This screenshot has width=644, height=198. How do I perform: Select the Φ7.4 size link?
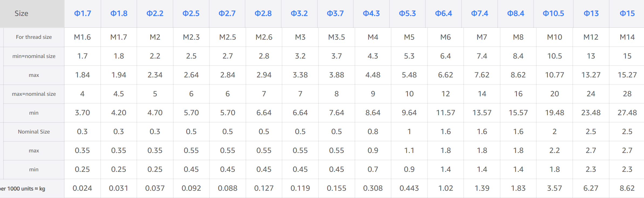tap(480, 13)
